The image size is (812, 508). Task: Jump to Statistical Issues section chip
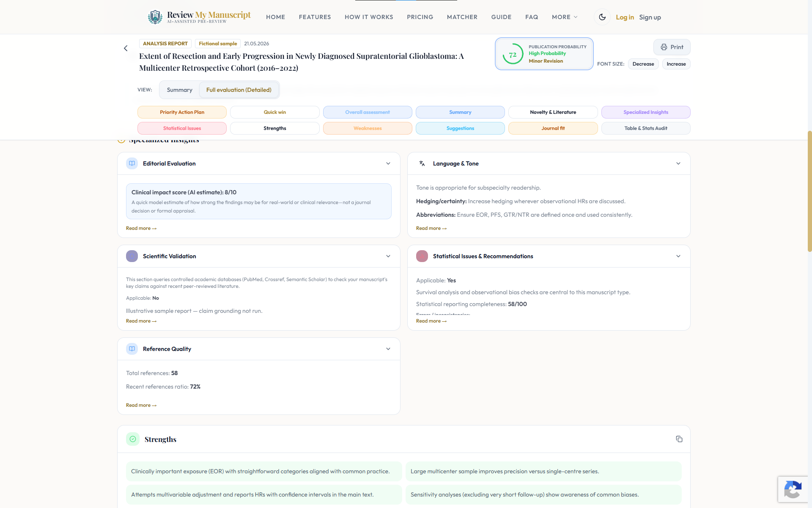coord(182,128)
